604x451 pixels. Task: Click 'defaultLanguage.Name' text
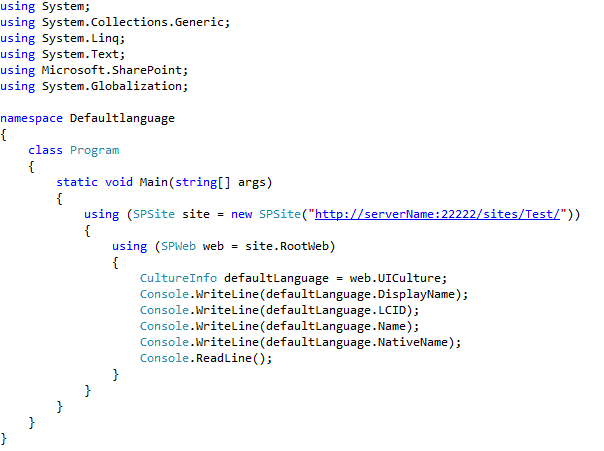point(336,326)
